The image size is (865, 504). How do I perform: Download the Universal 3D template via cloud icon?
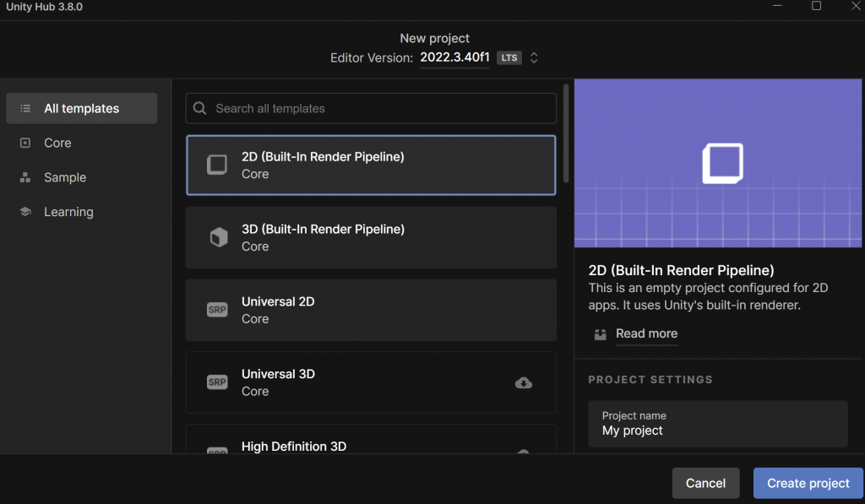pyautogui.click(x=524, y=382)
